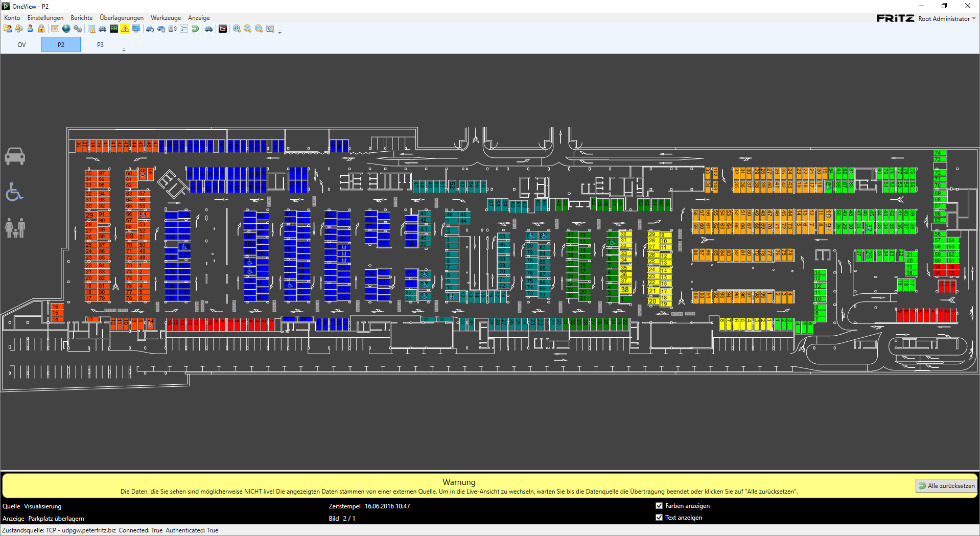Screen dimensions: 980x536
Task: Click the Alle zurücksetzen button
Action: coord(946,486)
